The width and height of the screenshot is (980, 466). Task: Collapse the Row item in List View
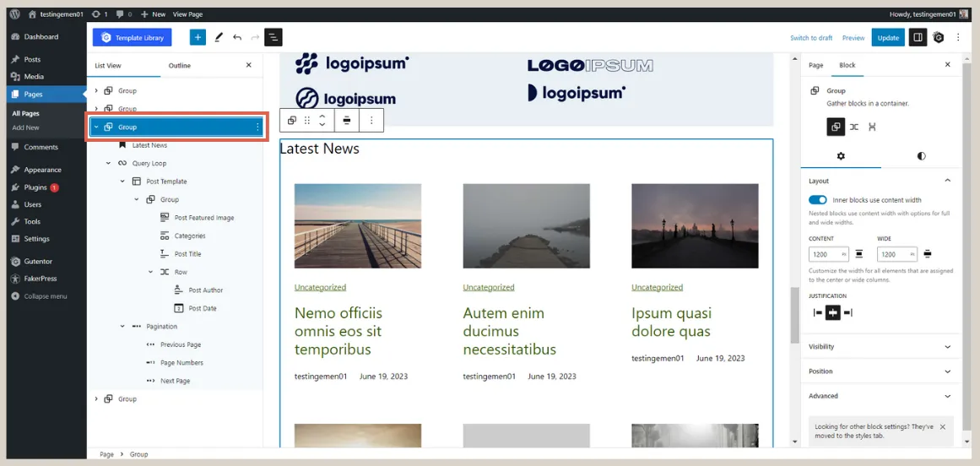coord(150,272)
